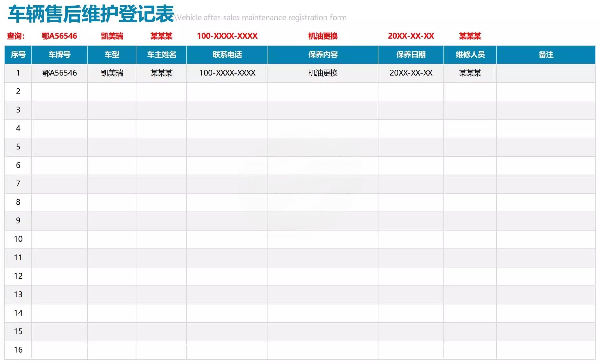
Task: Click the 车型 column header
Action: click(x=112, y=55)
